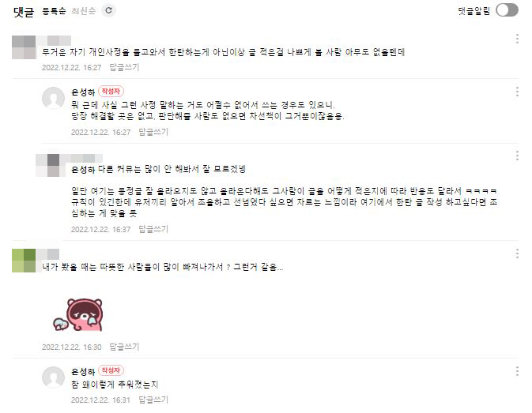The width and height of the screenshot is (532, 413).
Task: Click the green blurred avatar of commenter
Action: 24,261
